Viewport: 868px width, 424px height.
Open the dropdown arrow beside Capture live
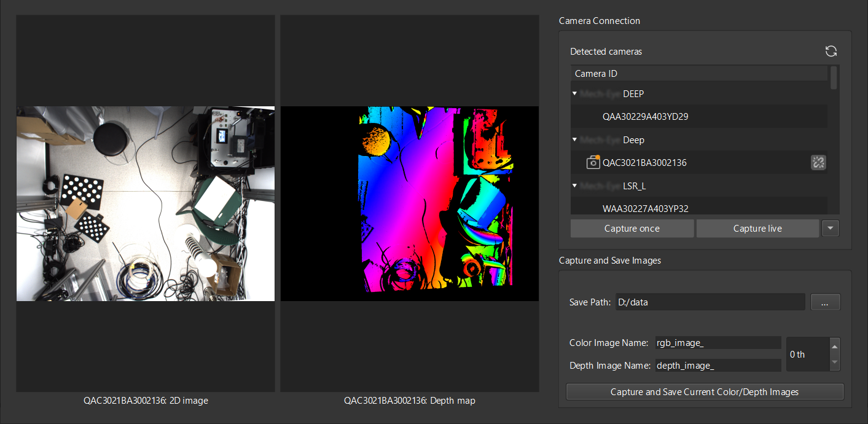(x=830, y=228)
